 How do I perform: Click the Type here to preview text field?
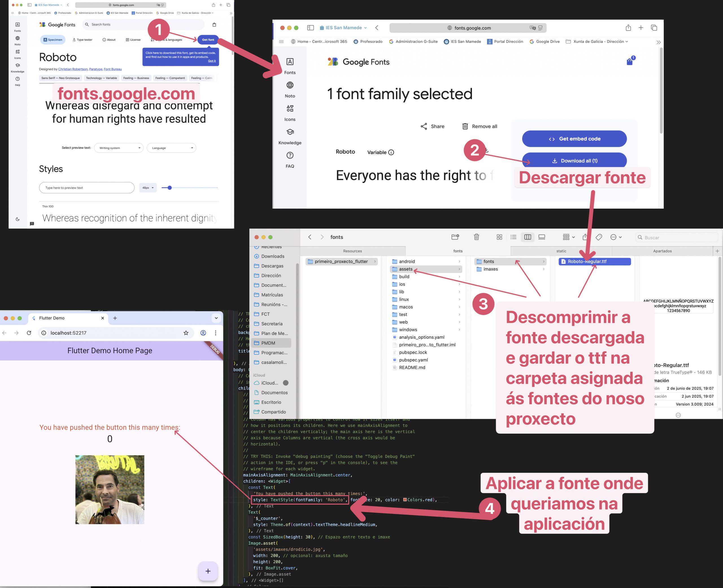87,188
